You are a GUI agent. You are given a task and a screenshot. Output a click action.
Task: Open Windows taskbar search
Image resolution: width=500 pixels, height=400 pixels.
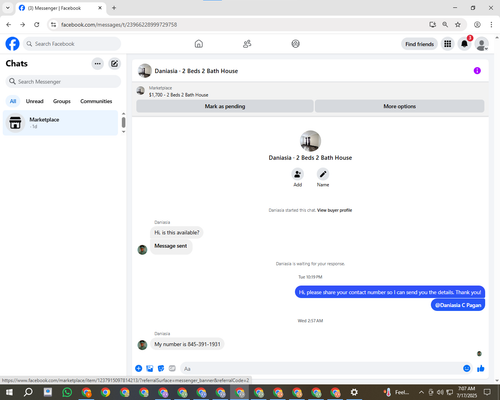[28, 392]
